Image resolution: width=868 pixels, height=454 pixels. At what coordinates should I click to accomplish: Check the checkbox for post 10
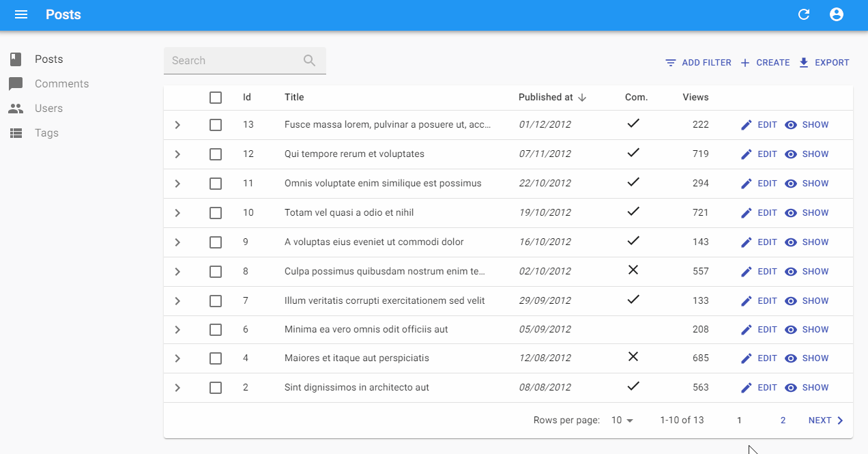point(216,212)
